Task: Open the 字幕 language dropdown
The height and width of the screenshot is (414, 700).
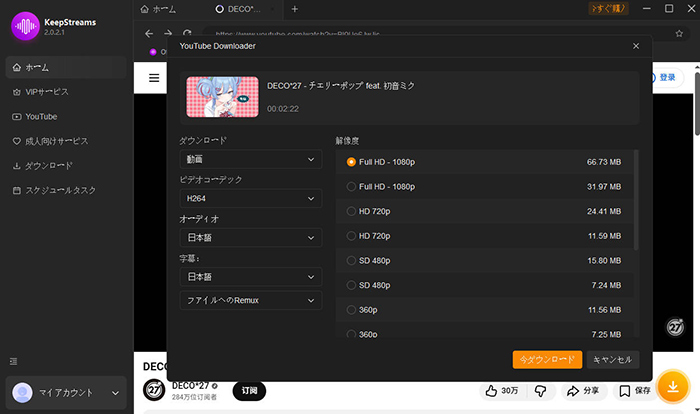Action: click(250, 277)
